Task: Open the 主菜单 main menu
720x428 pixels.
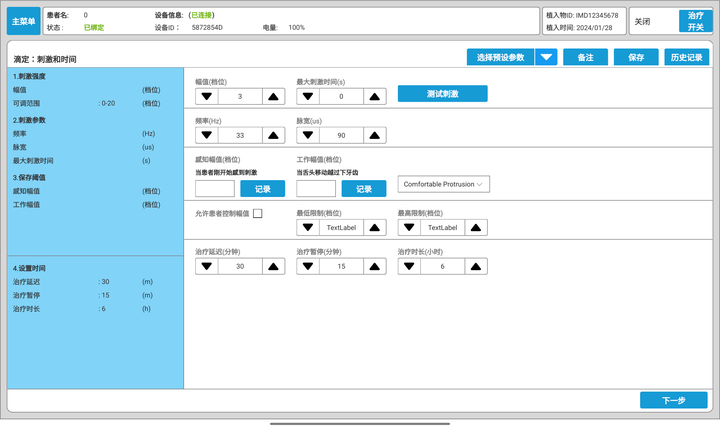Action: pos(22,21)
